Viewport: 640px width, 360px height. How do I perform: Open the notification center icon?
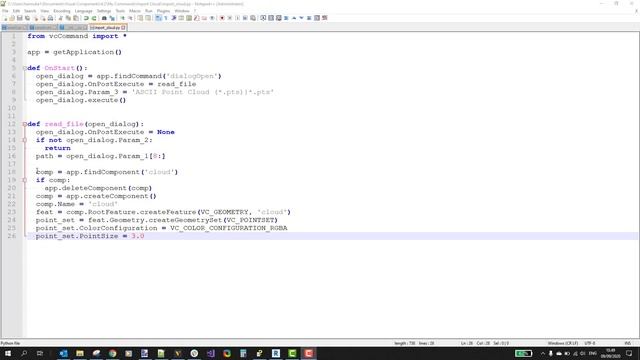coord(629,353)
